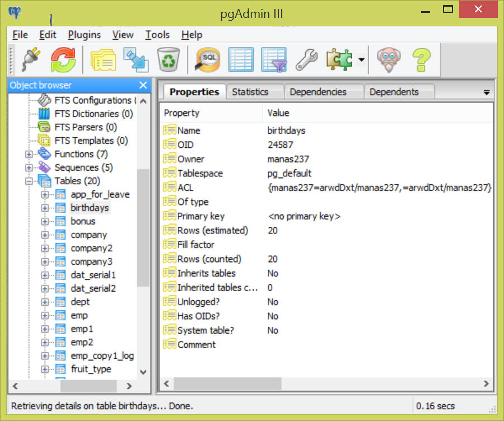Expand the company table node
Screen dimensions: 504x421
pos(45,235)
